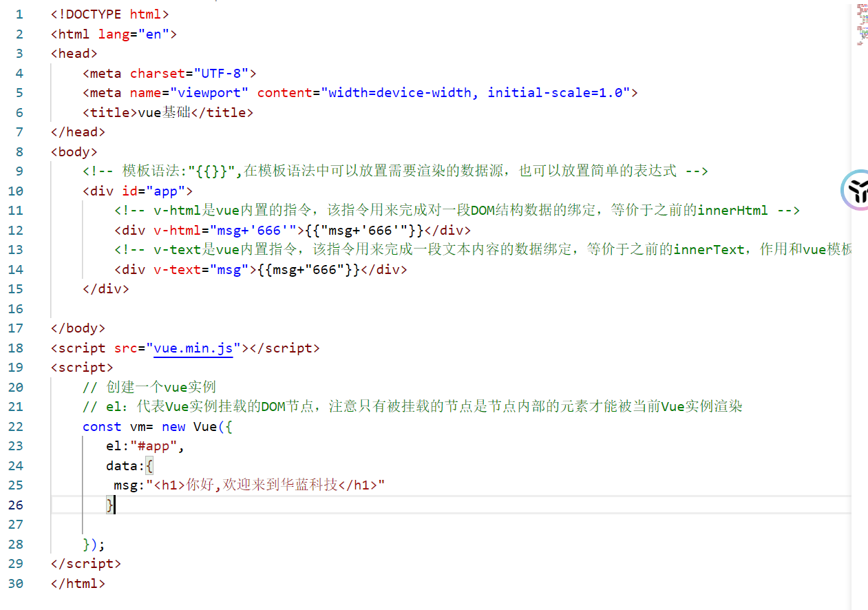Viewport: 868px width, 610px height.
Task: Click the opening <body> tag
Action: [x=74, y=151]
